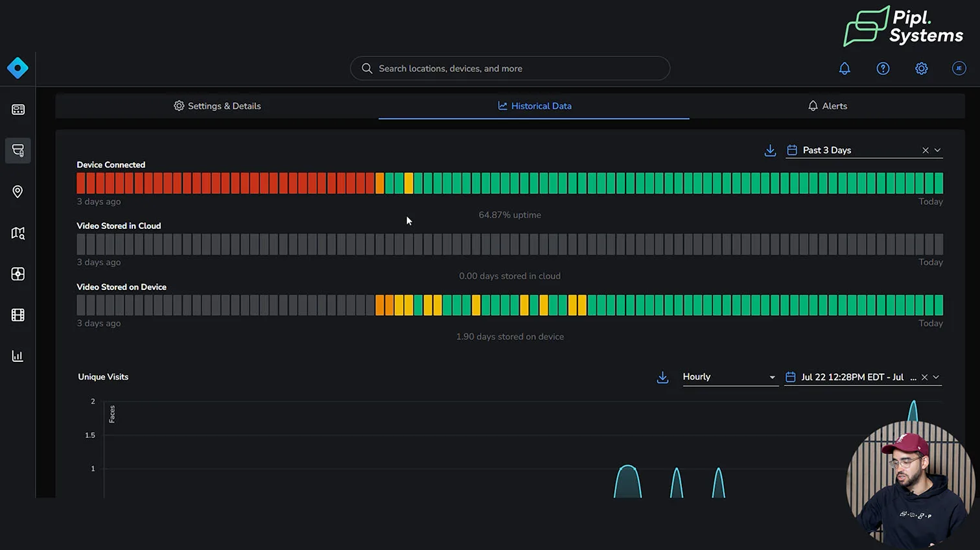Download the Unique Visits chart data
Viewport: 980px width, 550px height.
pos(662,377)
